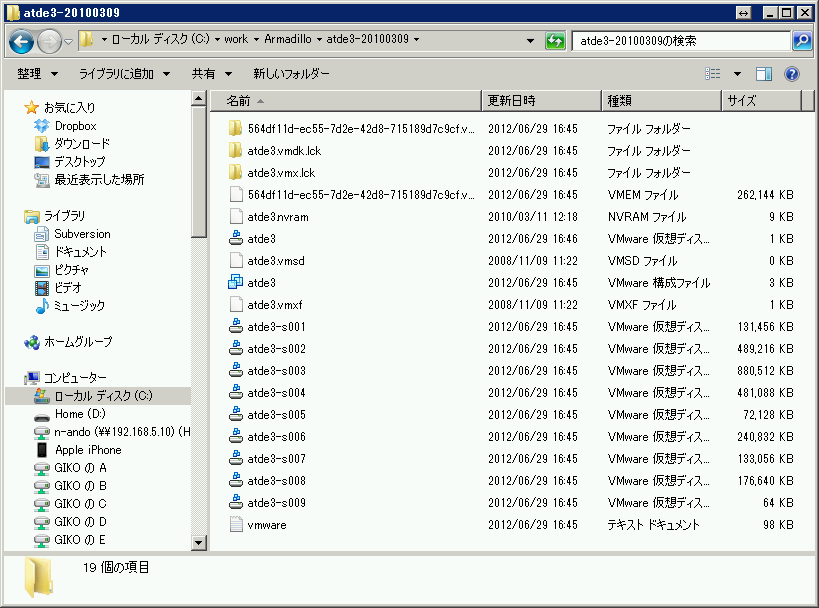The width and height of the screenshot is (819, 608).
Task: Open network drive n-ando (¥¥192.168.5.10)
Action: 112,432
